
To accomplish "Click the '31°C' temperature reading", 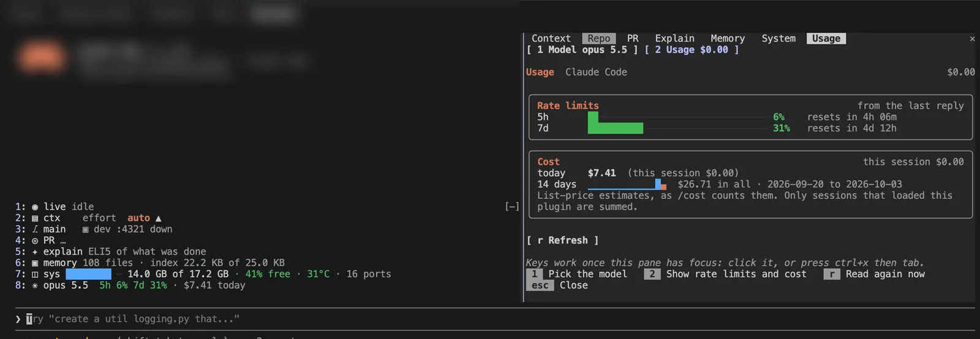I will (x=318, y=274).
